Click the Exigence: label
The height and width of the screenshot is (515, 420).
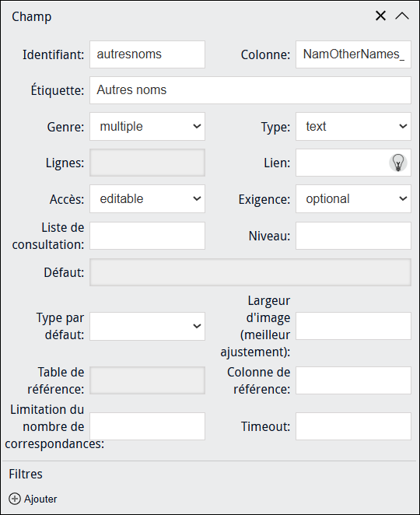pyautogui.click(x=264, y=199)
